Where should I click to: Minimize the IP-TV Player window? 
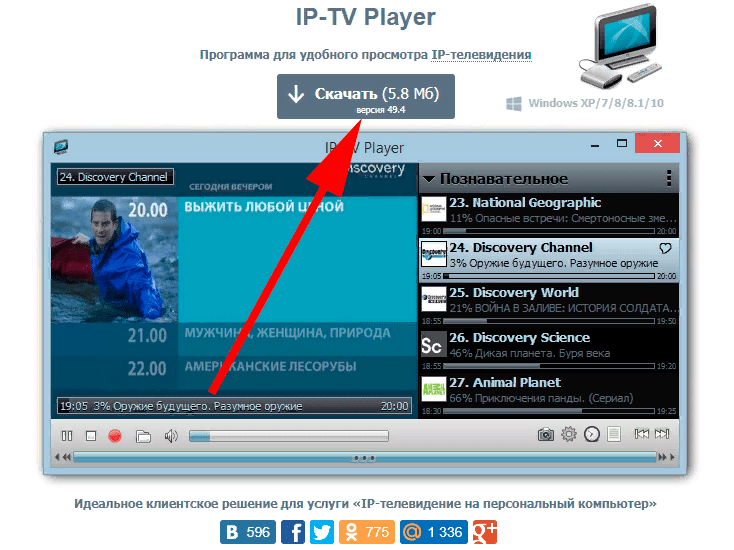tap(595, 145)
